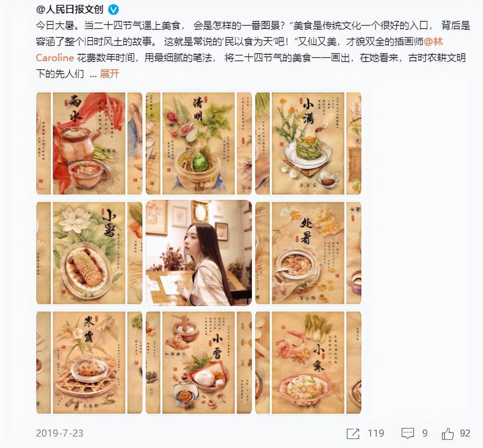The width and height of the screenshot is (483, 448).
Task: Open the 小雪 illustration thumbnail
Action: (x=199, y=363)
